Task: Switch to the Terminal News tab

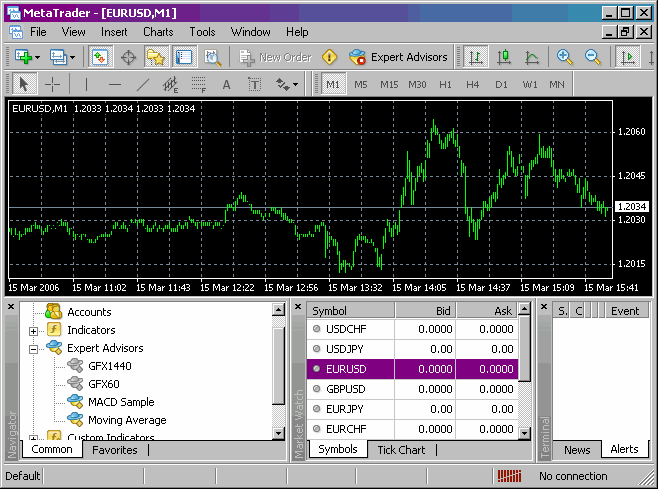Action: (577, 450)
